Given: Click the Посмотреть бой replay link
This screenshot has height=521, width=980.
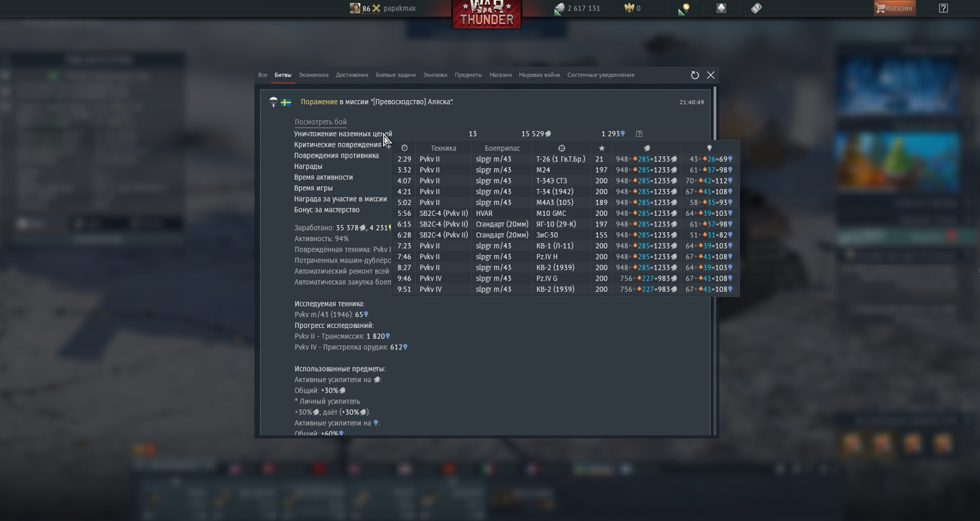Looking at the screenshot, I should tap(320, 122).
